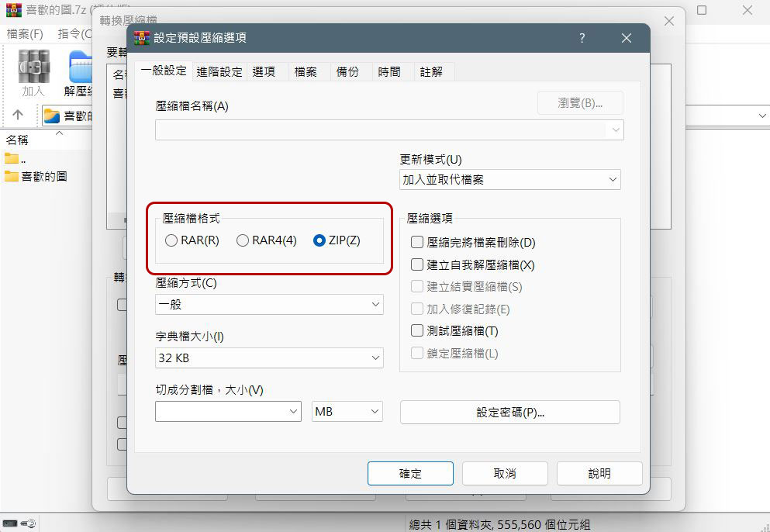This screenshot has height=532, width=770.
Task: Click the WinRAR icon in dialog title bar
Action: [142, 38]
